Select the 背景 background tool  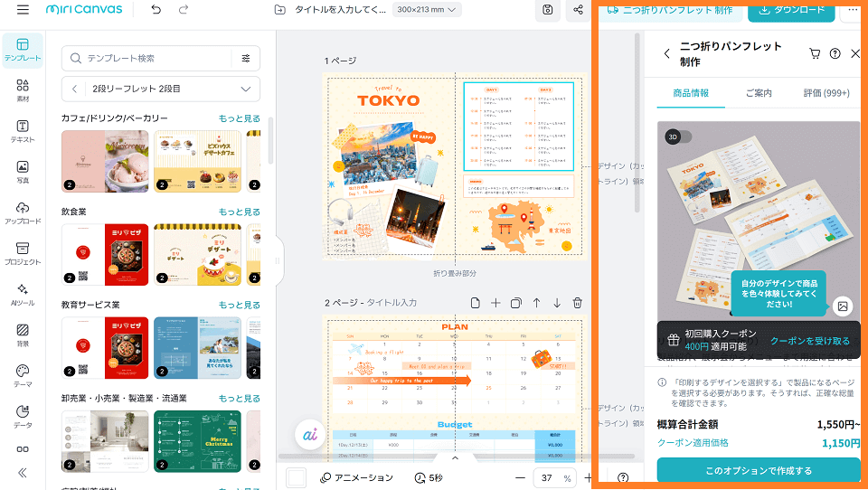[23, 335]
